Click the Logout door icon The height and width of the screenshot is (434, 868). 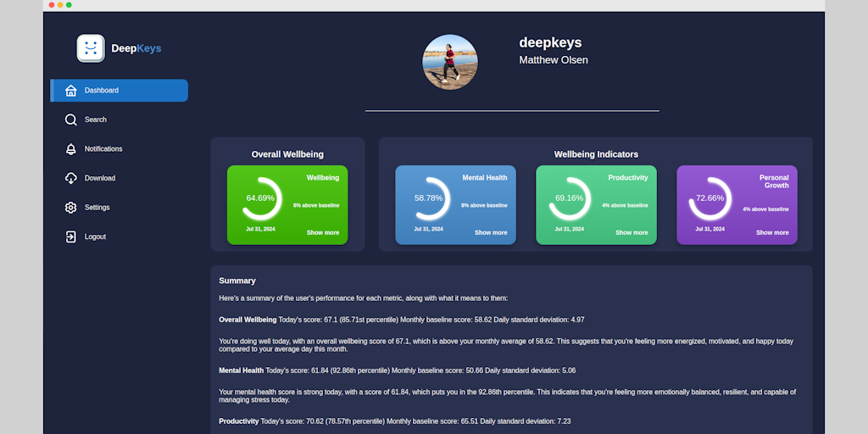pyautogui.click(x=71, y=237)
